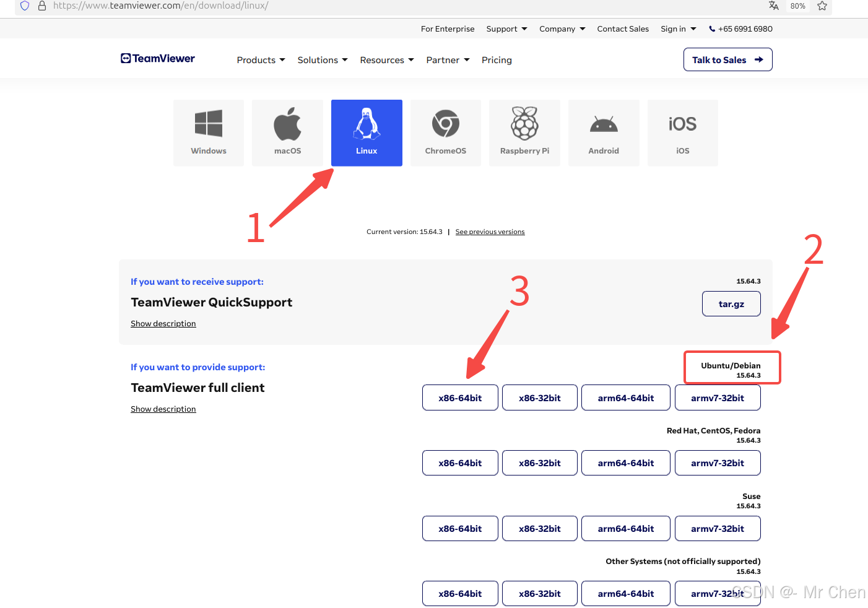This screenshot has height=608, width=868.
Task: Select the macOS download platform icon
Action: point(287,132)
